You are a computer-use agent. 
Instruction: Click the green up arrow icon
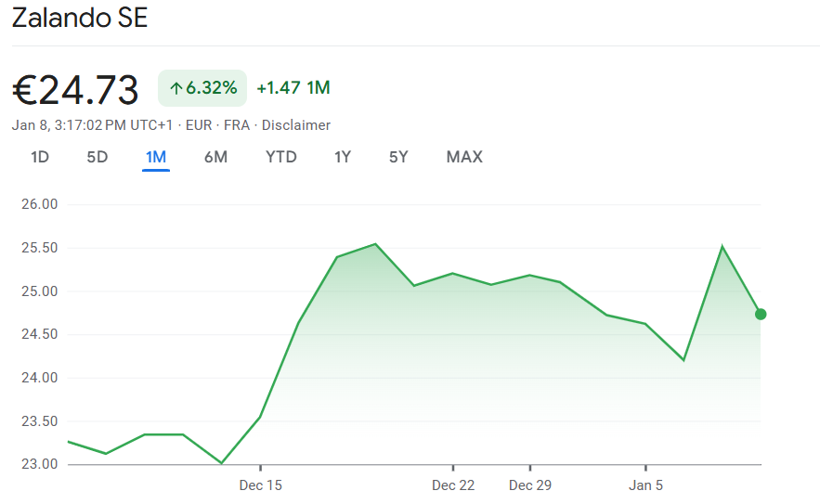click(176, 89)
